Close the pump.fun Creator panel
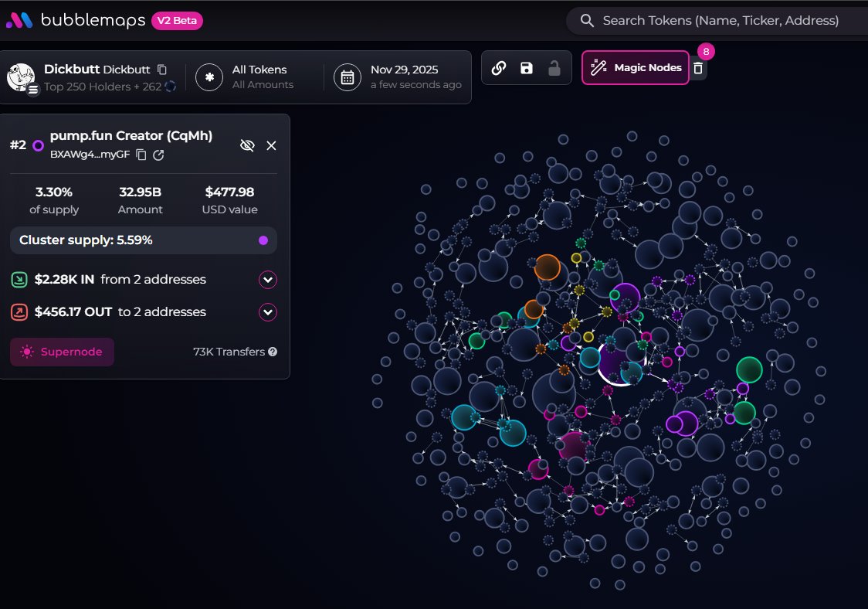 (271, 145)
